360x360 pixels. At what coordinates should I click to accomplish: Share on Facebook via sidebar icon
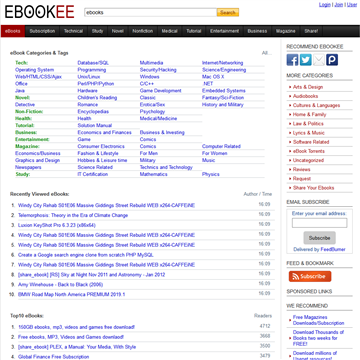[292, 60]
